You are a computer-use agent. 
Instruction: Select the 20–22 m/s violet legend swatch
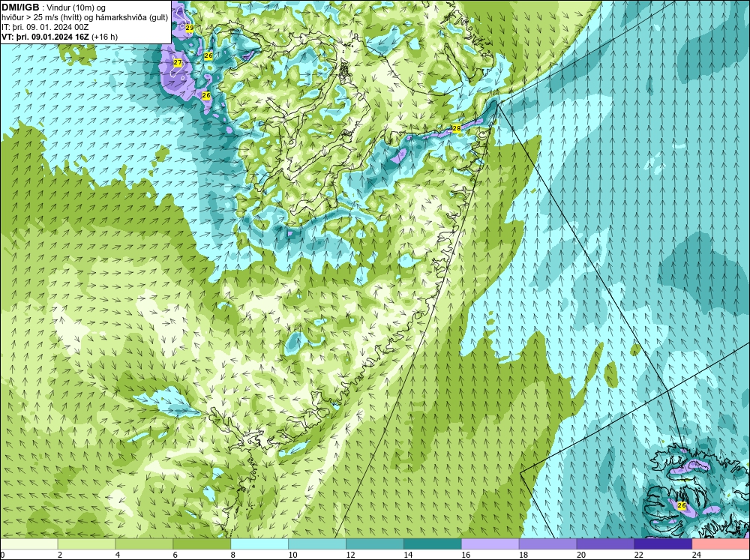[605, 544]
